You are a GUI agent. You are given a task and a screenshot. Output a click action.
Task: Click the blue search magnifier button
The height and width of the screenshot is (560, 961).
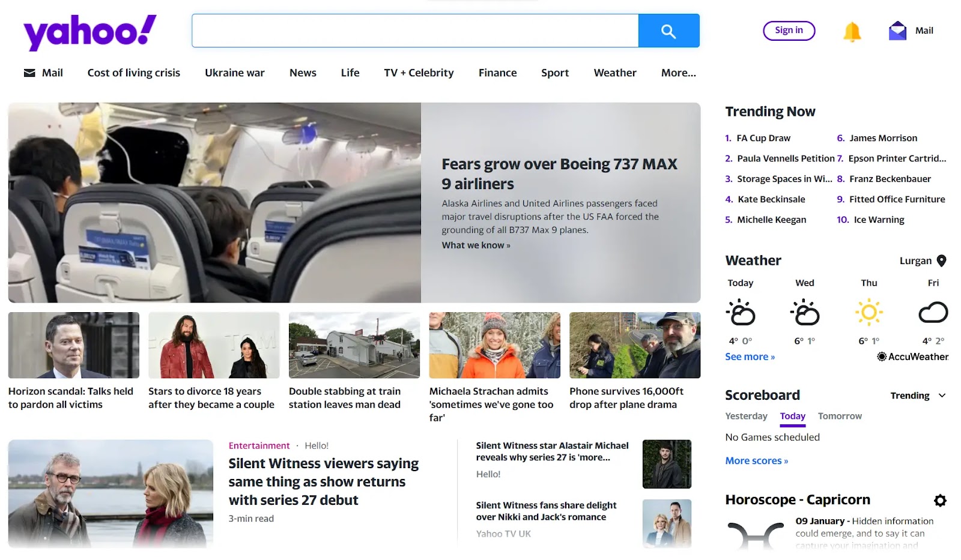tap(668, 31)
